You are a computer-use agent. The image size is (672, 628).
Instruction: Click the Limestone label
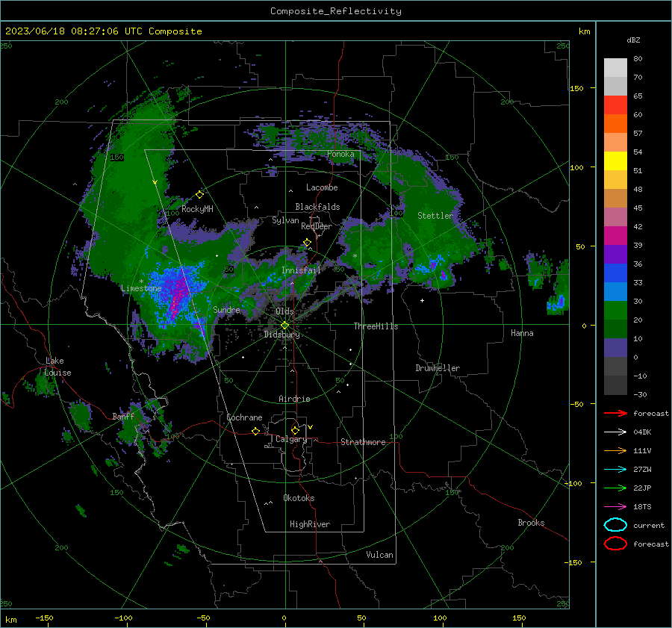pos(141,288)
